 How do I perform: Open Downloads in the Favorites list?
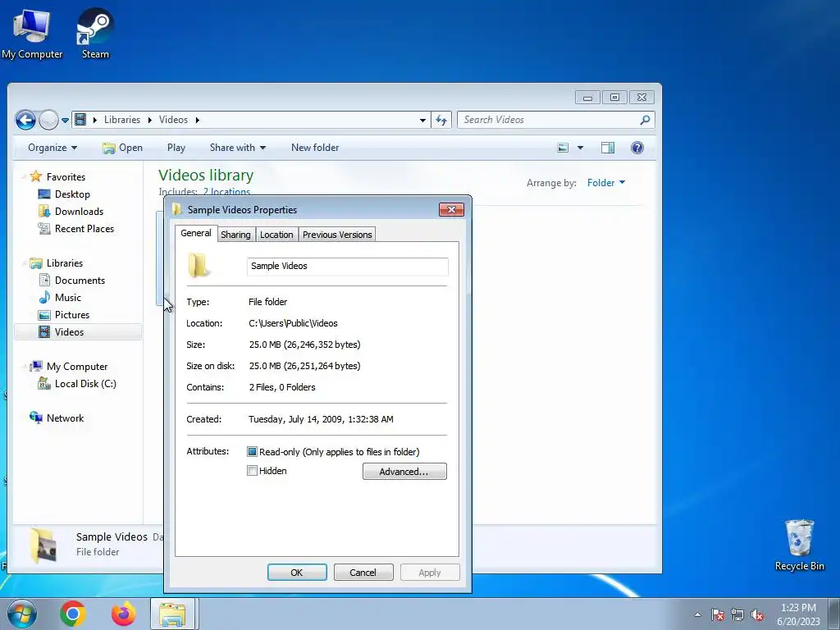pos(78,211)
